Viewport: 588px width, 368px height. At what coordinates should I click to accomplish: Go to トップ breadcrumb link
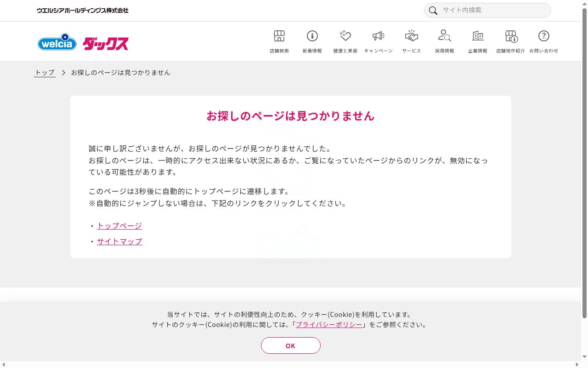coord(45,73)
